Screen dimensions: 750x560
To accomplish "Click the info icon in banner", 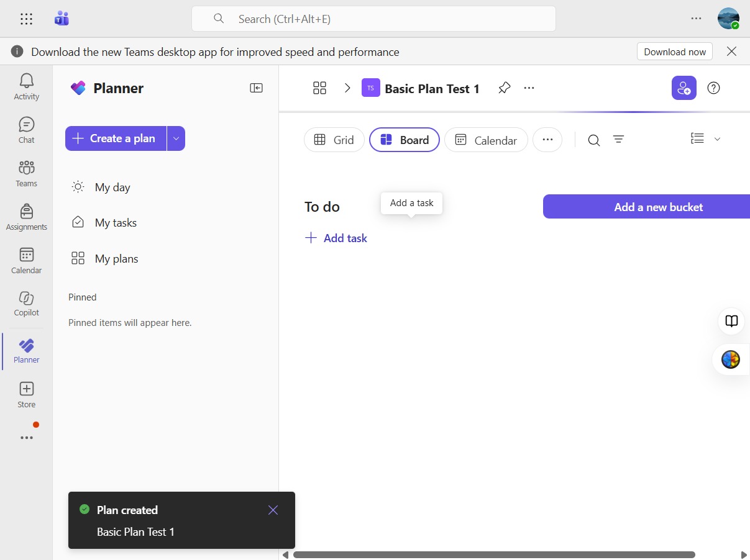I will tap(17, 52).
